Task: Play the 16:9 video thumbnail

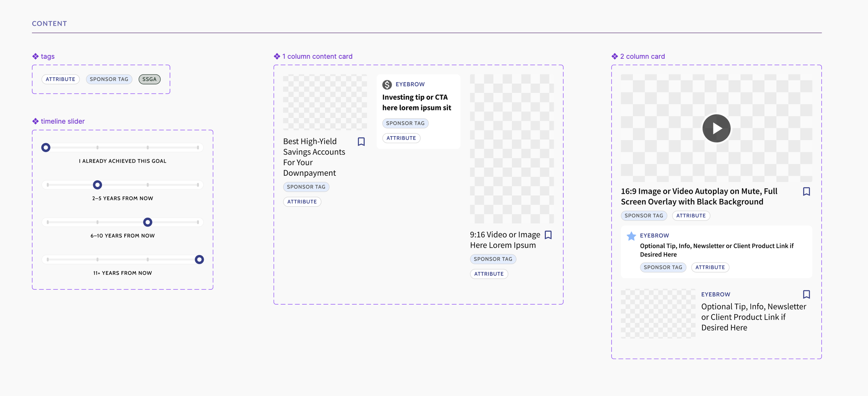Action: (x=716, y=128)
